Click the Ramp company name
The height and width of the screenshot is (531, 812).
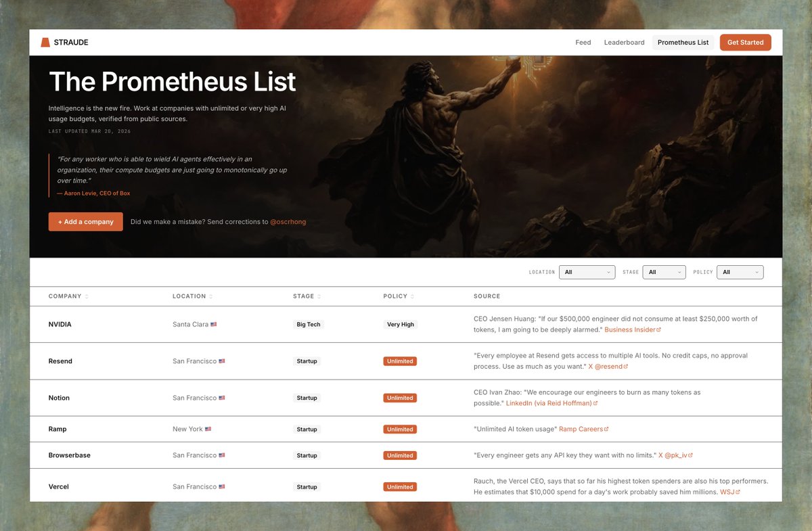pos(58,430)
